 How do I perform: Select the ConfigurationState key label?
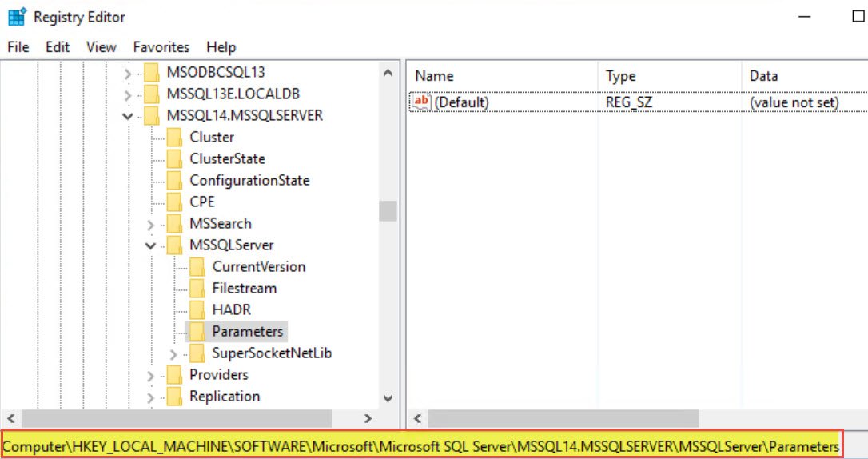coord(249,180)
